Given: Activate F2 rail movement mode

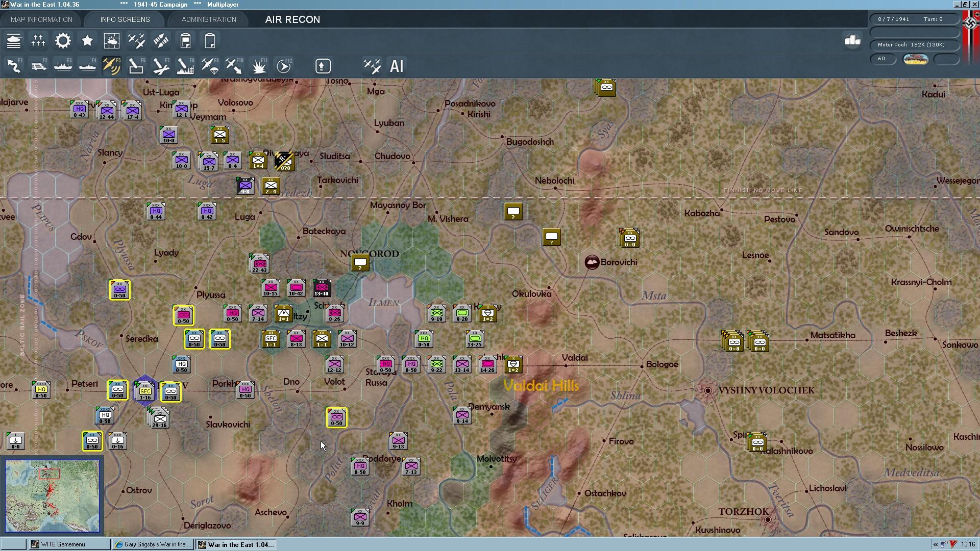Looking at the screenshot, I should 38,66.
